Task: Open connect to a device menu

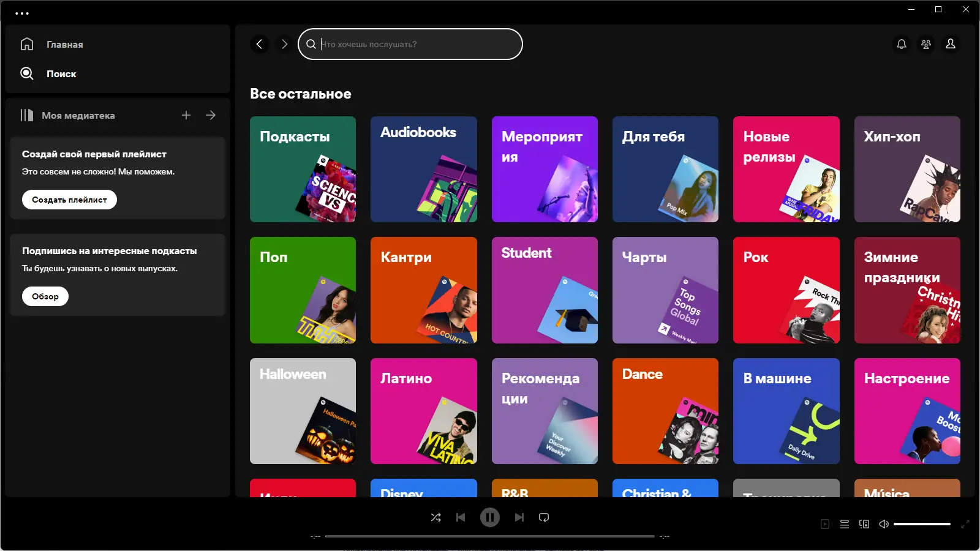Action: pos(864,524)
